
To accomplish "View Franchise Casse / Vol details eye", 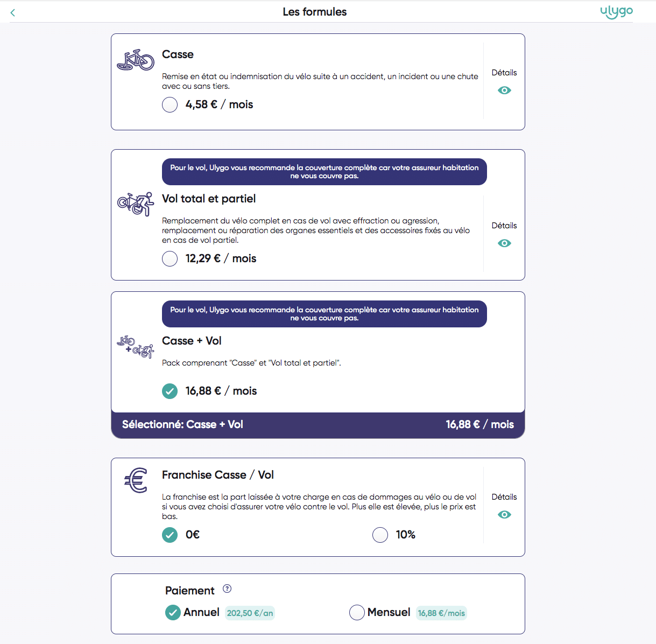I will tap(504, 515).
